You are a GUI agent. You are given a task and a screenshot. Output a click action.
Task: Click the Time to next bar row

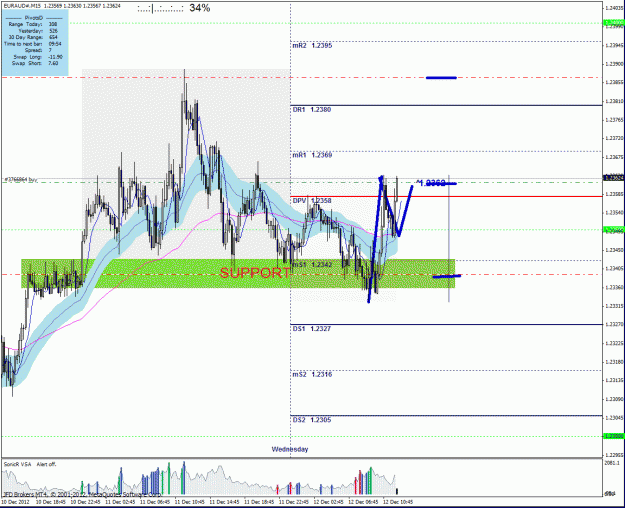click(x=33, y=44)
